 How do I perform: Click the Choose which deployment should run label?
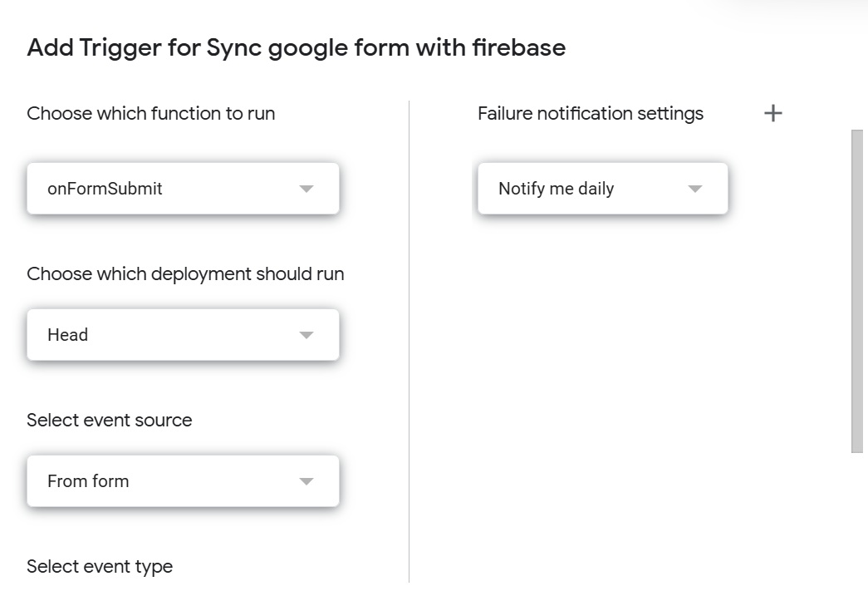pyautogui.click(x=185, y=273)
